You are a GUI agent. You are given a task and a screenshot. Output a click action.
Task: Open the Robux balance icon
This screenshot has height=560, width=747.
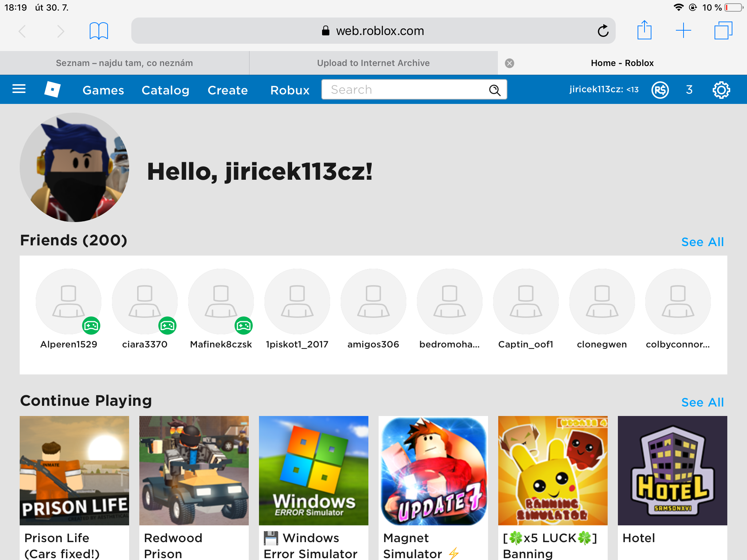pos(660,90)
